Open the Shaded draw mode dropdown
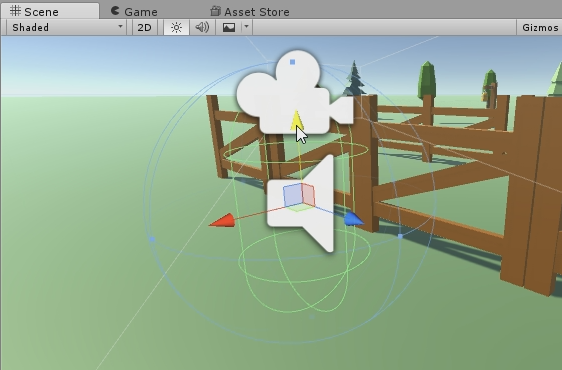 point(66,27)
